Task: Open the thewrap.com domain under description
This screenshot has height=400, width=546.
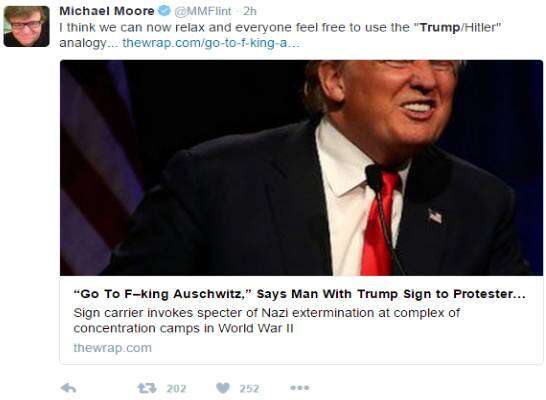Action: click(x=112, y=347)
